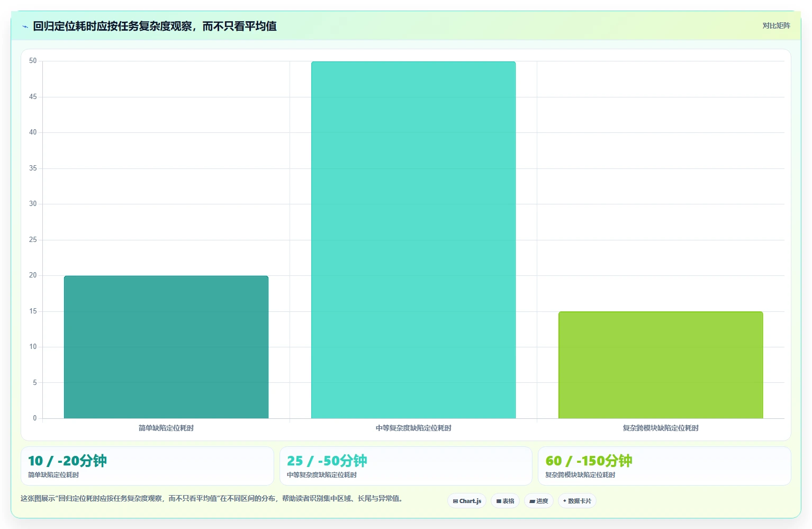Click y-axis tick value 40
This screenshot has height=529, width=812.
[33, 132]
